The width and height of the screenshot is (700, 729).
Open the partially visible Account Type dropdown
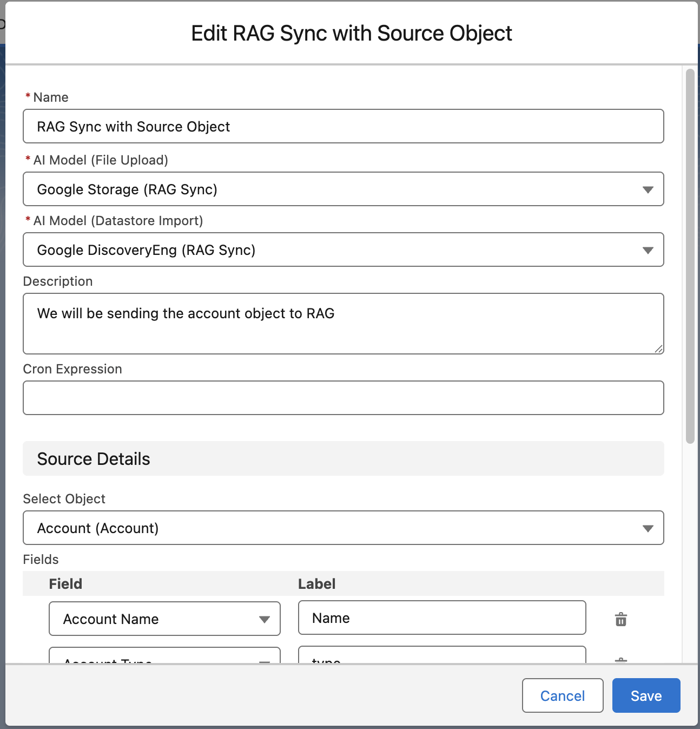pyautogui.click(x=164, y=656)
